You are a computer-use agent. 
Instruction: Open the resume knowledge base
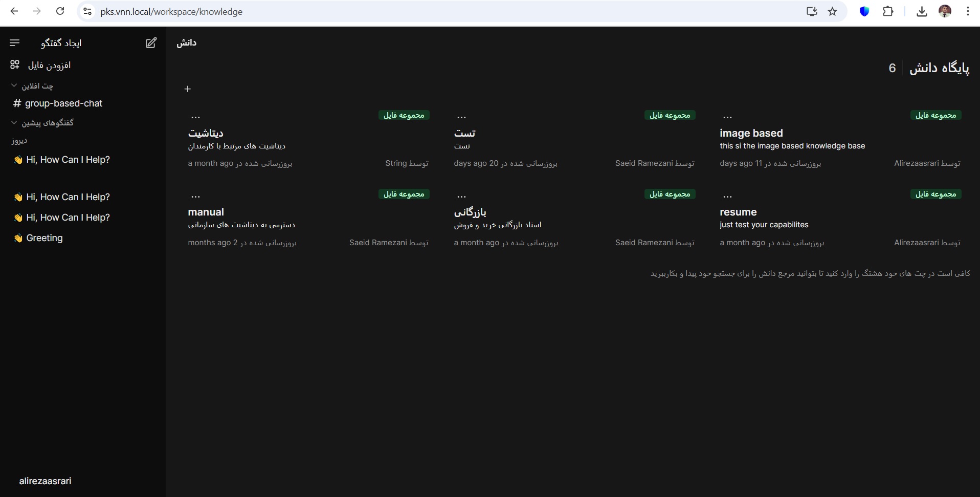coord(738,212)
